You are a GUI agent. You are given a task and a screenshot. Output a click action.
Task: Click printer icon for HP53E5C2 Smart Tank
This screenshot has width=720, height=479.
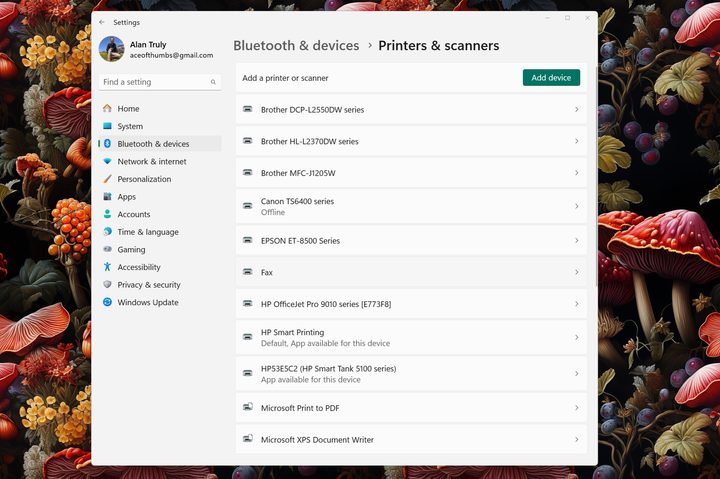(248, 373)
